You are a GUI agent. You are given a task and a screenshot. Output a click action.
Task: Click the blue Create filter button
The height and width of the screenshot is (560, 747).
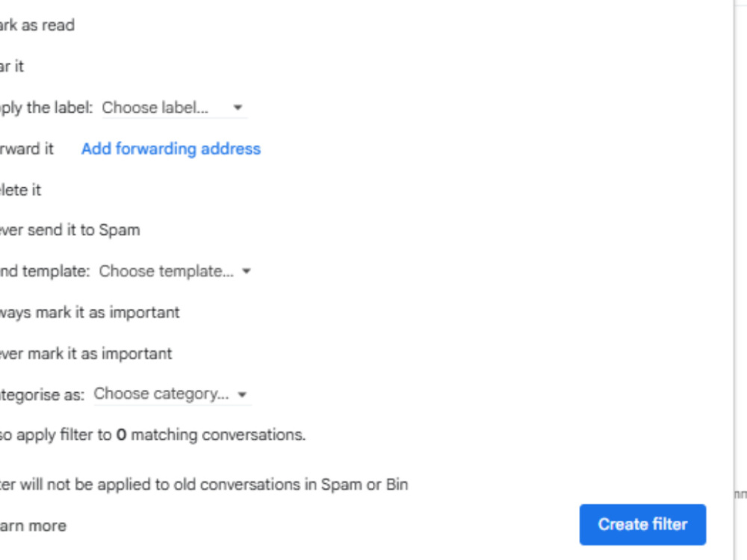click(642, 524)
